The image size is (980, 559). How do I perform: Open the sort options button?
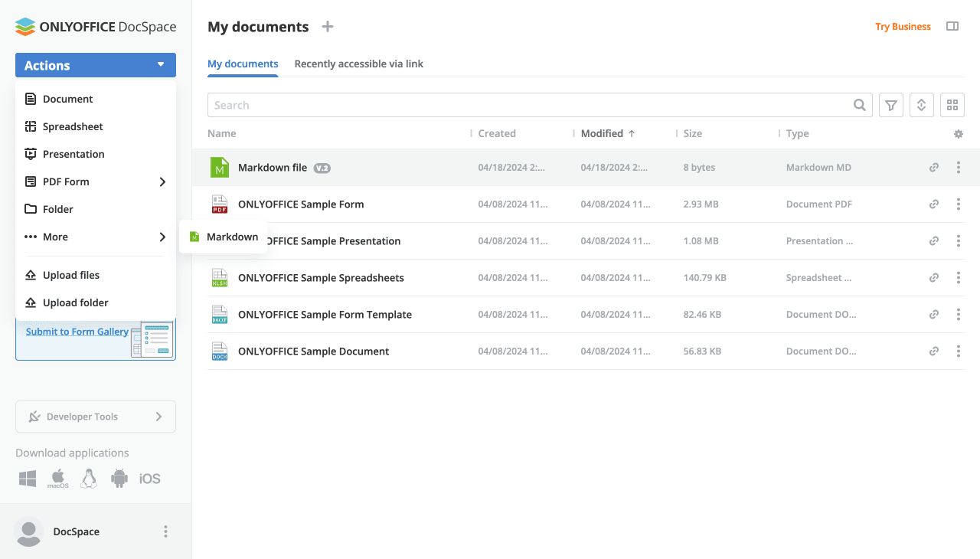922,105
